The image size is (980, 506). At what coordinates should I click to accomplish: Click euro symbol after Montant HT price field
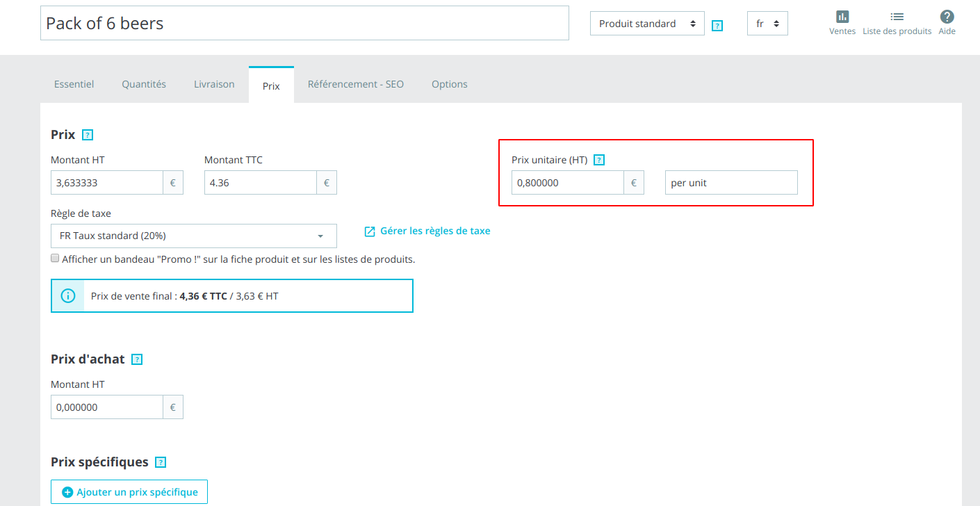pyautogui.click(x=173, y=183)
